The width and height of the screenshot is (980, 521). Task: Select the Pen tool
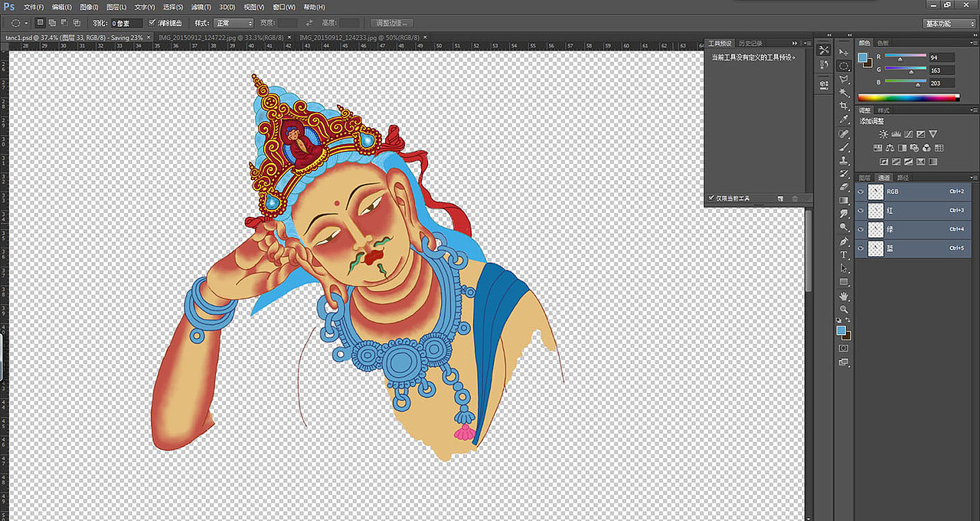point(844,241)
